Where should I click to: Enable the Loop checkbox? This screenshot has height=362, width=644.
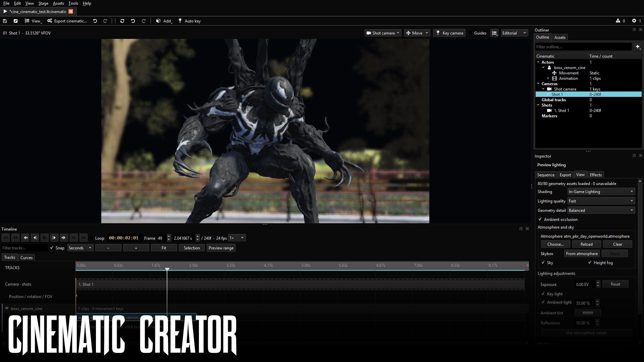(x=91, y=238)
